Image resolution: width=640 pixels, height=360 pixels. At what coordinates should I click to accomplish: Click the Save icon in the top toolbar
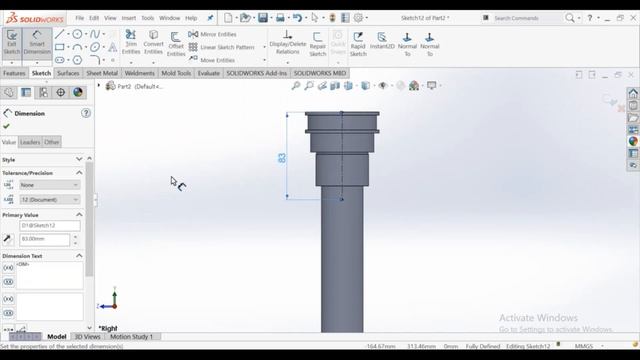(262, 18)
